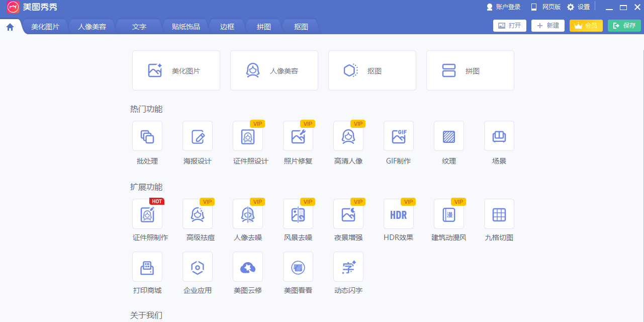
Task: Select the 抠图 cutout tab
Action: pyautogui.click(x=301, y=27)
